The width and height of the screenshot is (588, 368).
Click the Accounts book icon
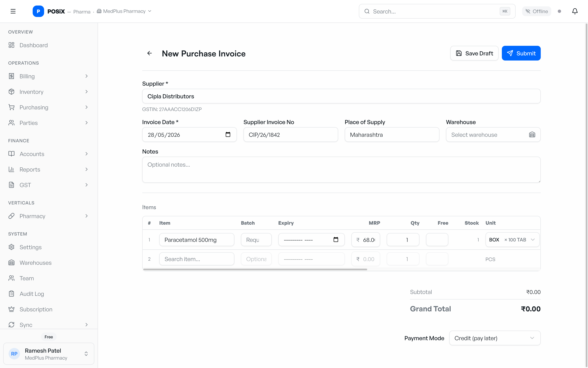point(11,154)
